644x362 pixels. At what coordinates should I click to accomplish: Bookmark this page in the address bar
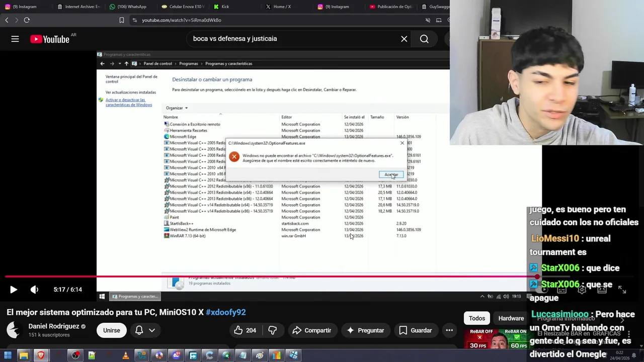pyautogui.click(x=121, y=20)
